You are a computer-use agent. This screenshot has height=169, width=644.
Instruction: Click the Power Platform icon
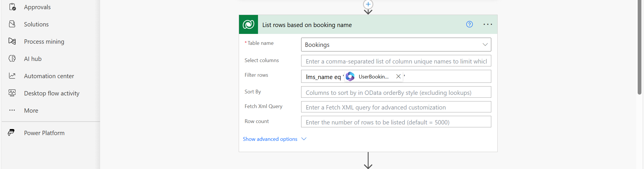pos(12,133)
